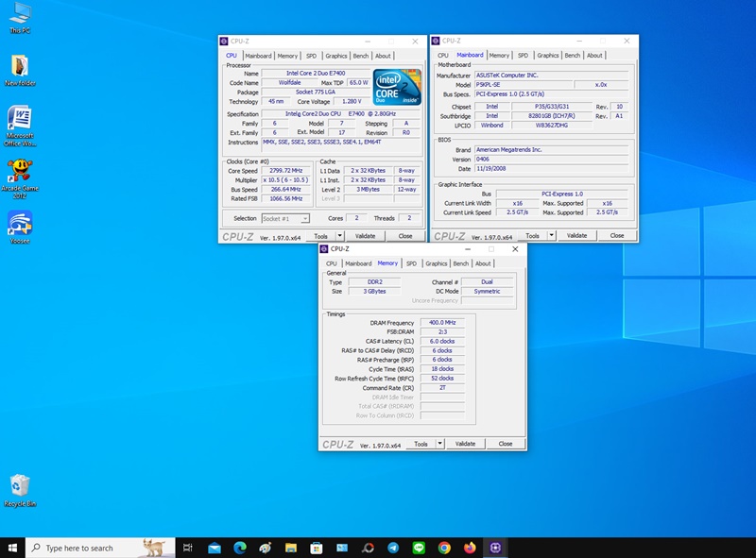This screenshot has height=558, width=756.
Task: Click the BIOS brand American Megatrends Inc.
Action: (552, 150)
